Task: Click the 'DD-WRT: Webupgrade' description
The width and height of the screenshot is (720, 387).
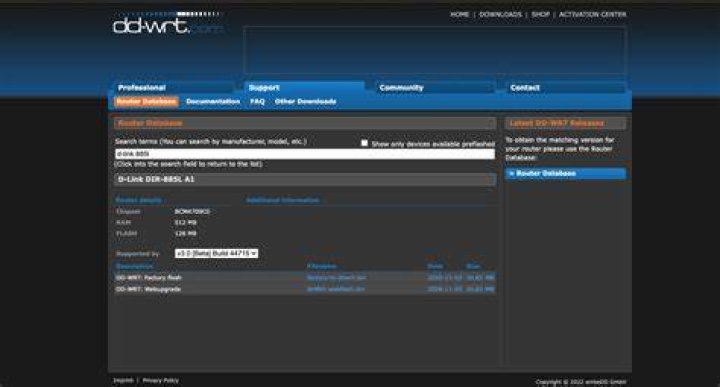Action: [148, 289]
